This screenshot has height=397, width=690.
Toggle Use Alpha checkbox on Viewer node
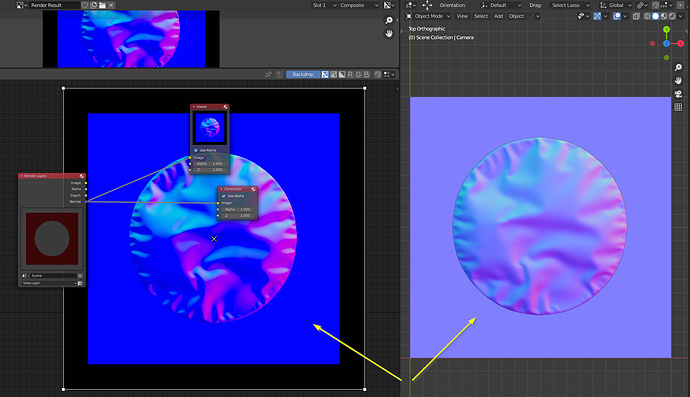click(196, 150)
